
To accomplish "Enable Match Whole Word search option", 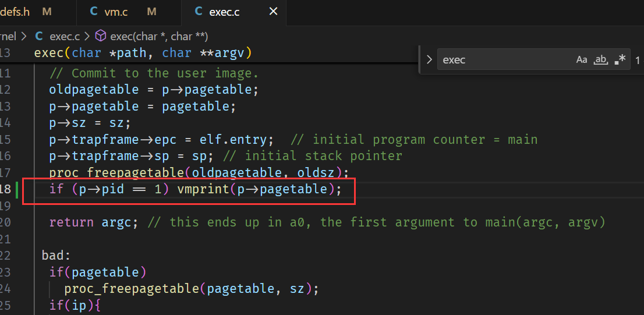I will click(x=600, y=59).
